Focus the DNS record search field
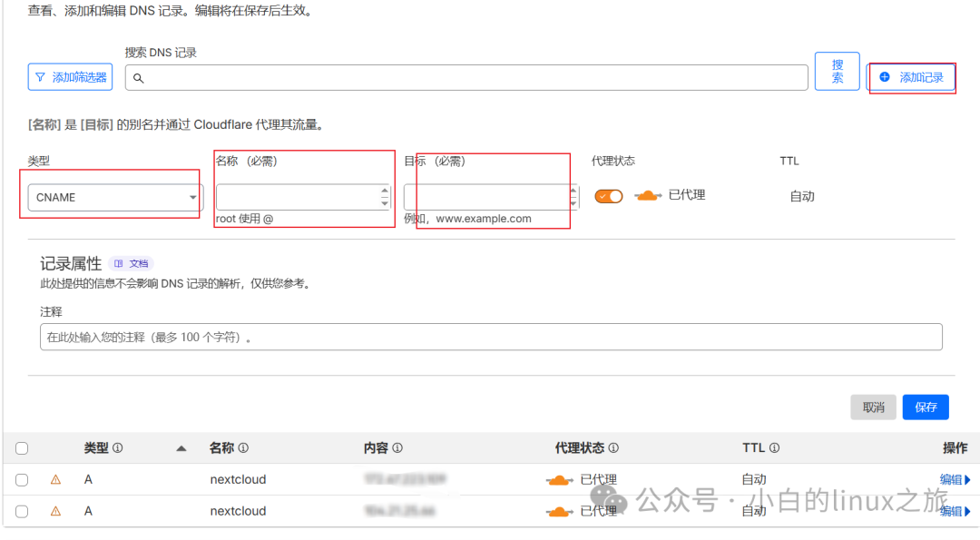Viewport: 980px width, 540px height. [x=466, y=77]
